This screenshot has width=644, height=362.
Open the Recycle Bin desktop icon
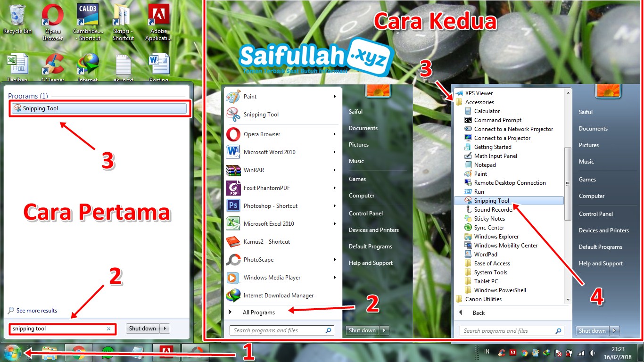(x=17, y=14)
